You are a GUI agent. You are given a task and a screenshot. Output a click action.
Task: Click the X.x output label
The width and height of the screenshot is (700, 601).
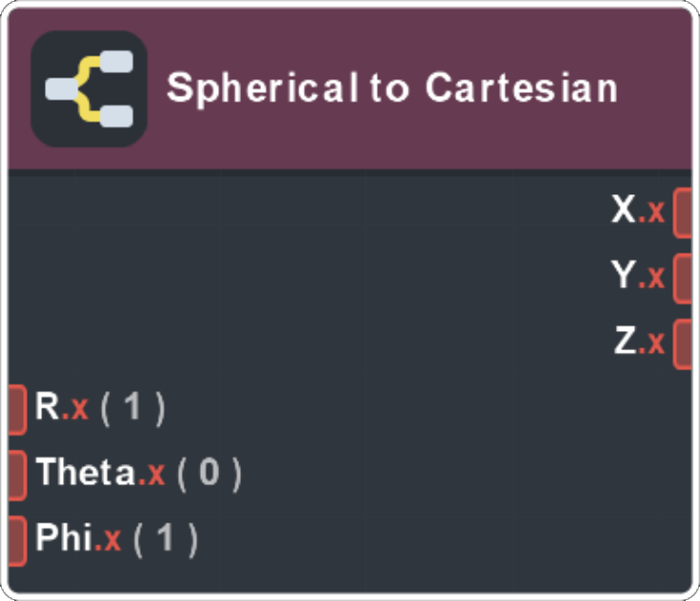pyautogui.click(x=638, y=211)
